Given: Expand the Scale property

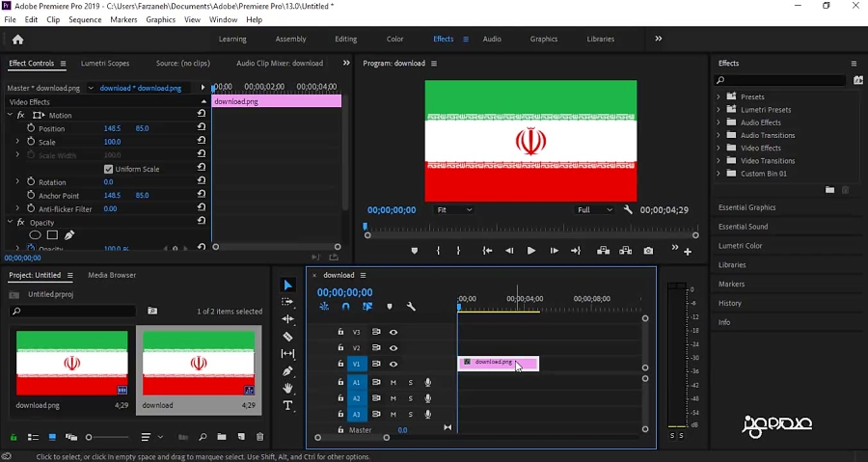Looking at the screenshot, I should pos(17,142).
